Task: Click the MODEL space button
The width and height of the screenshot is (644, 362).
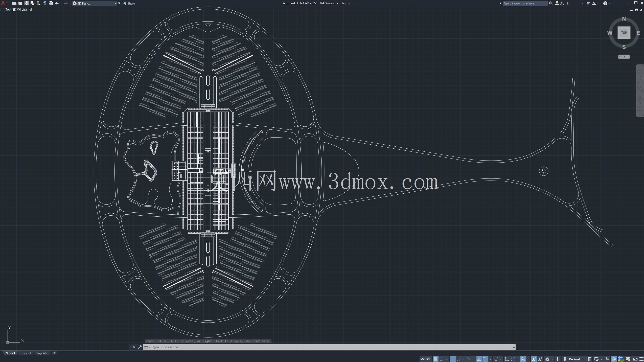Action: pyautogui.click(x=425, y=359)
